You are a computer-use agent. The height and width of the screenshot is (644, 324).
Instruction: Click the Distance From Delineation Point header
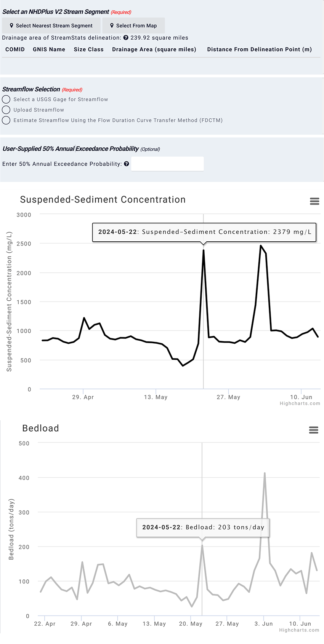259,49
